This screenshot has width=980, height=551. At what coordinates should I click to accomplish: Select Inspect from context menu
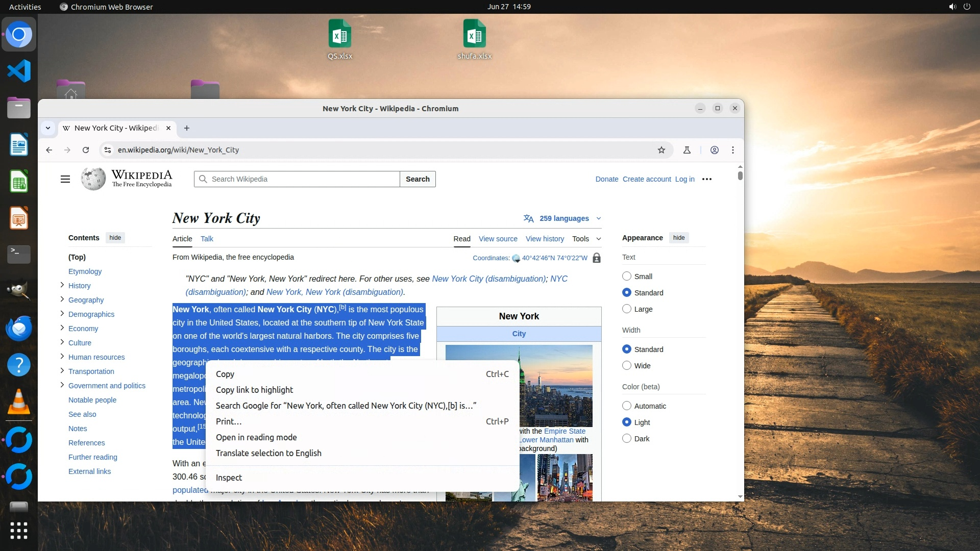coord(229,478)
